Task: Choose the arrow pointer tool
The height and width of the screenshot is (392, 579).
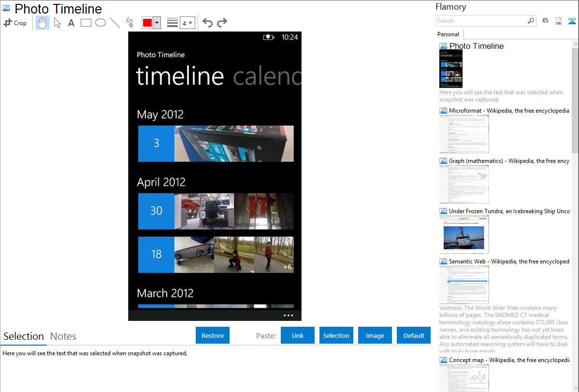Action: click(x=57, y=23)
